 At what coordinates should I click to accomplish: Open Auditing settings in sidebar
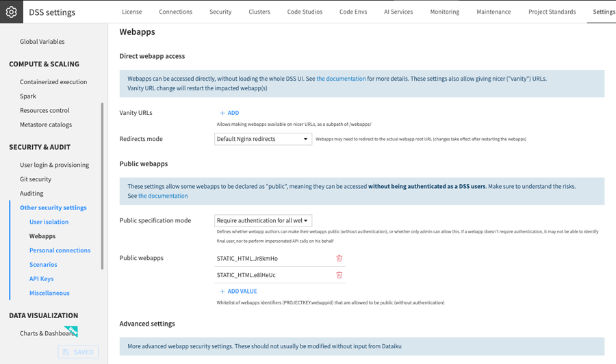31,194
